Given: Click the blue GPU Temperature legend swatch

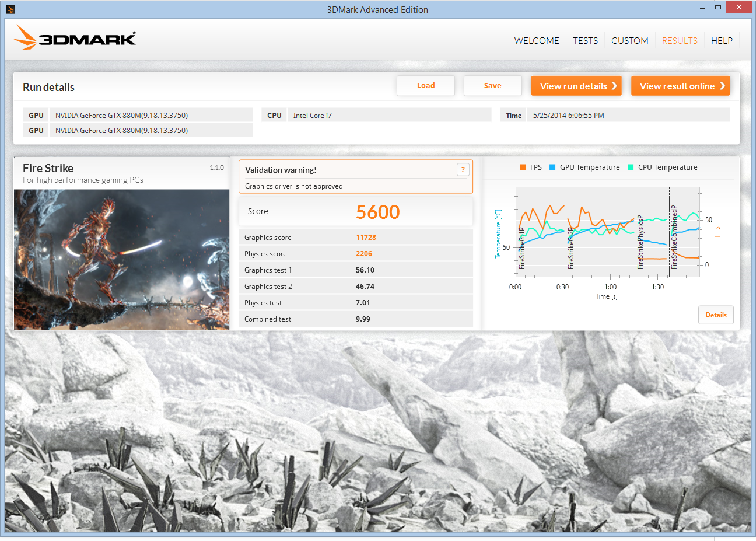Looking at the screenshot, I should tap(552, 167).
